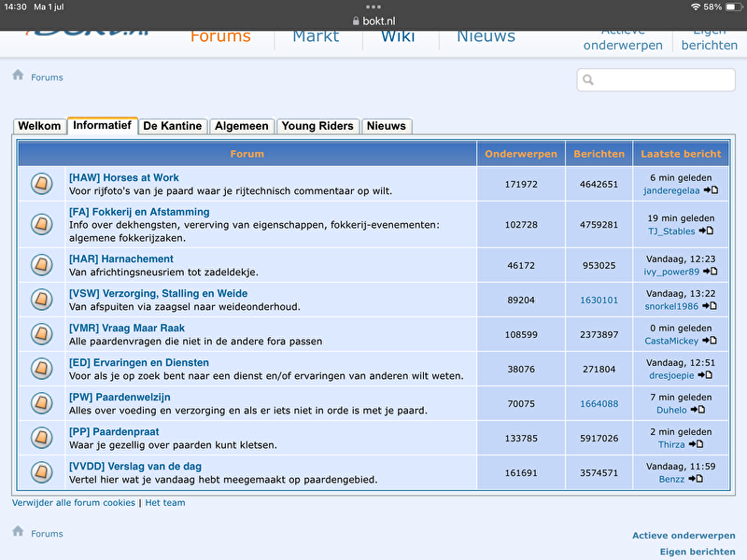The image size is (747, 560).
Task: Go to latest post icon next to dresjoepie
Action: click(705, 375)
